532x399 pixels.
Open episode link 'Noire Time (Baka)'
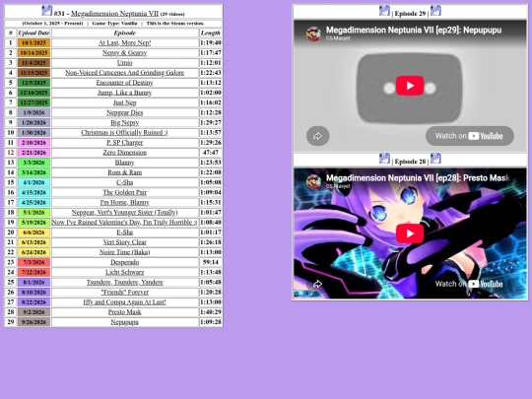click(x=124, y=252)
